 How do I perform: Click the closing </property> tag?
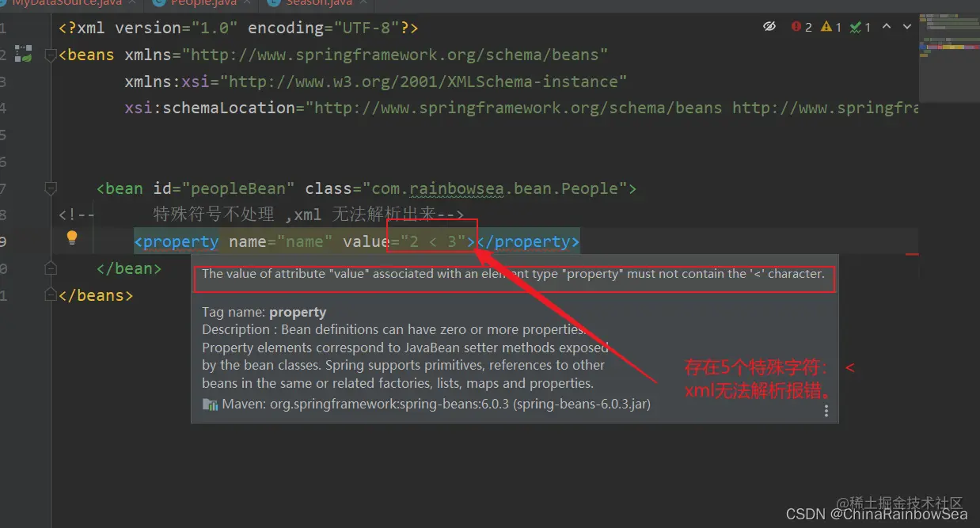click(x=528, y=241)
